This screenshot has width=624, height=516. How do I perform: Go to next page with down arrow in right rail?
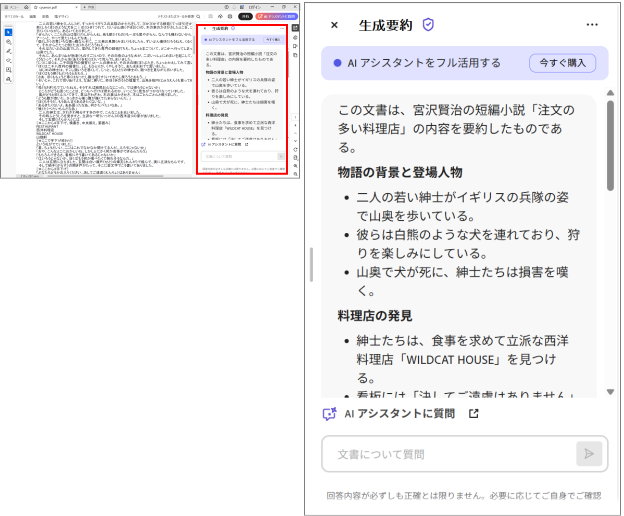(x=295, y=141)
